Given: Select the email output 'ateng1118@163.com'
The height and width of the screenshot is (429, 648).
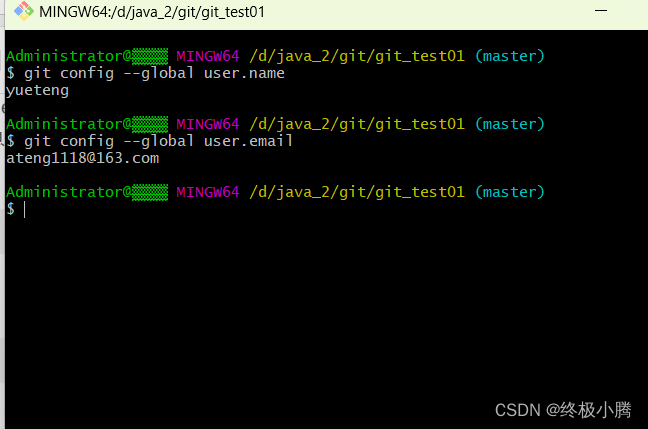Looking at the screenshot, I should point(82,158).
